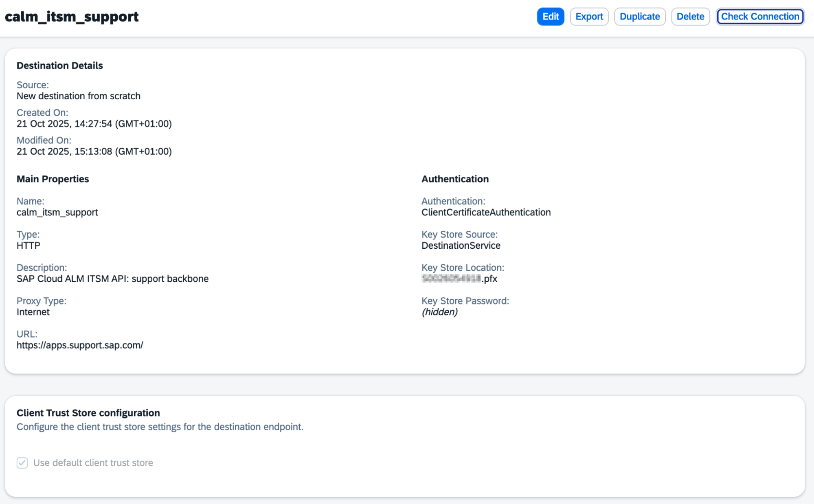814x504 pixels.
Task: Click the Client Trust Store configuration heading
Action: (88, 413)
